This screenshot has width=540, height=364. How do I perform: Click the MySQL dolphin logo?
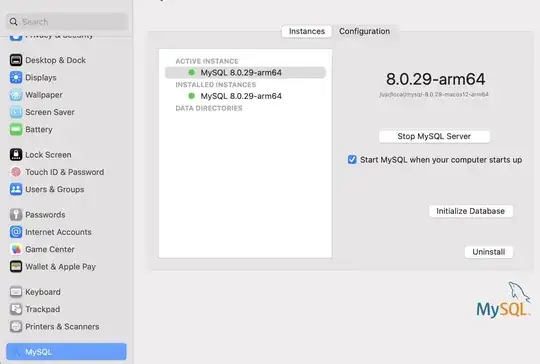pos(503,300)
